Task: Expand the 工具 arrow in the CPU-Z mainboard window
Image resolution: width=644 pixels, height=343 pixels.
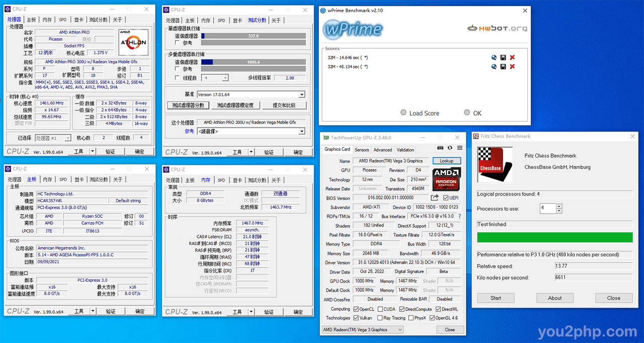Action: [93, 311]
